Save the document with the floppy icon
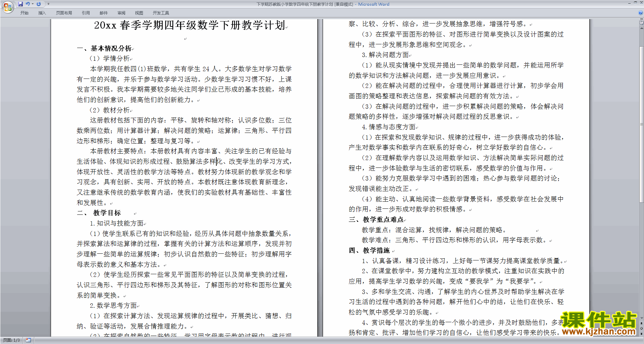This screenshot has height=344, width=644. click(20, 4)
